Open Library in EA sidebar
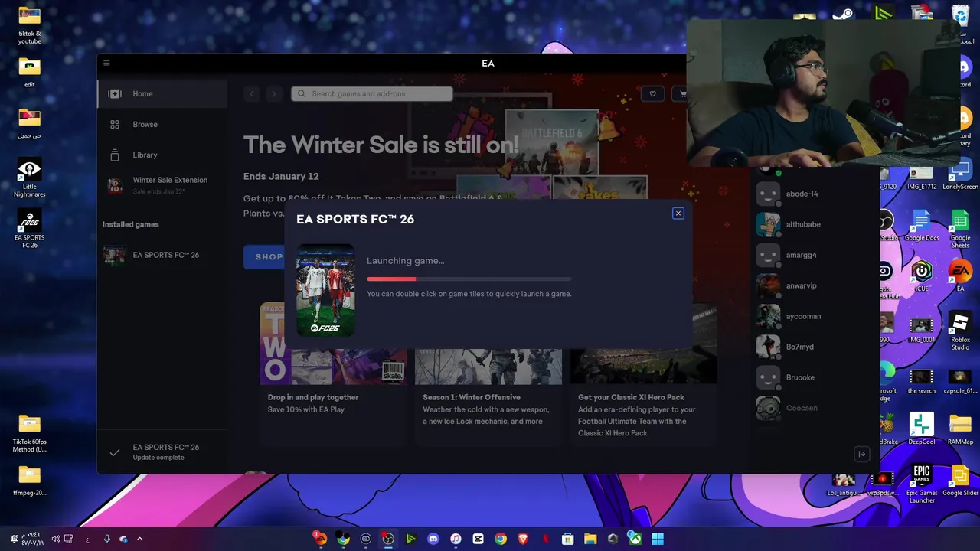Image resolution: width=980 pixels, height=551 pixels. coord(162,155)
